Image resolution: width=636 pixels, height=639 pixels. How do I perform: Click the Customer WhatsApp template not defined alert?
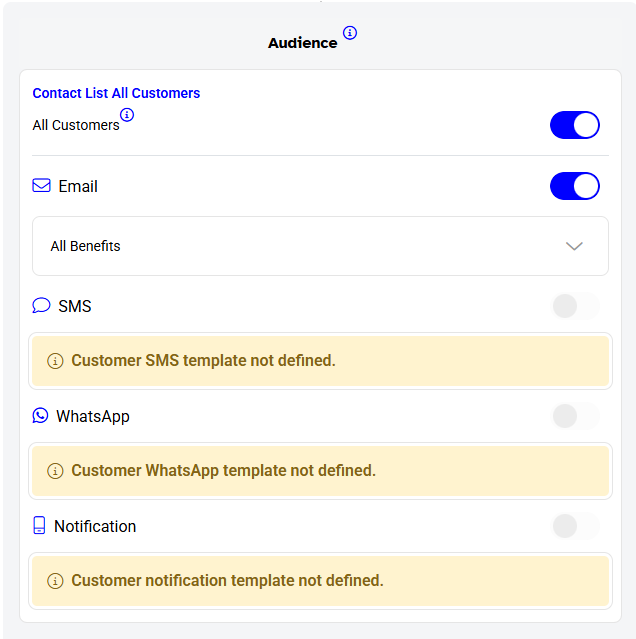(320, 471)
